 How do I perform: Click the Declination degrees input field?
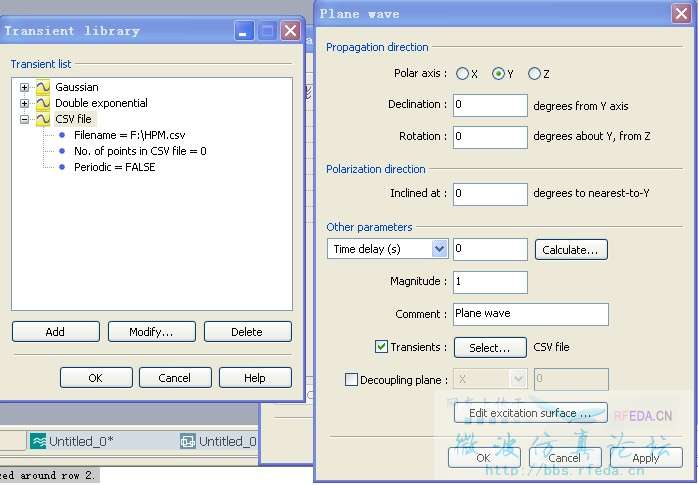pos(490,105)
